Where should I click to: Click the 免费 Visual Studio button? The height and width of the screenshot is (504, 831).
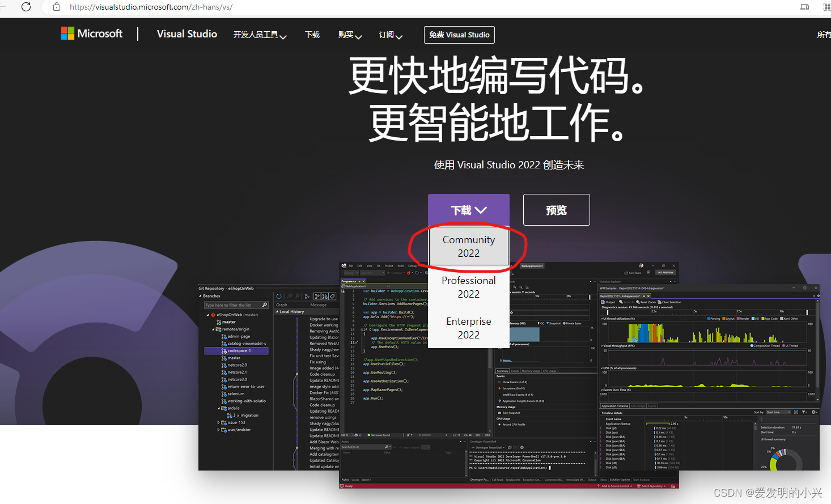pyautogui.click(x=459, y=35)
